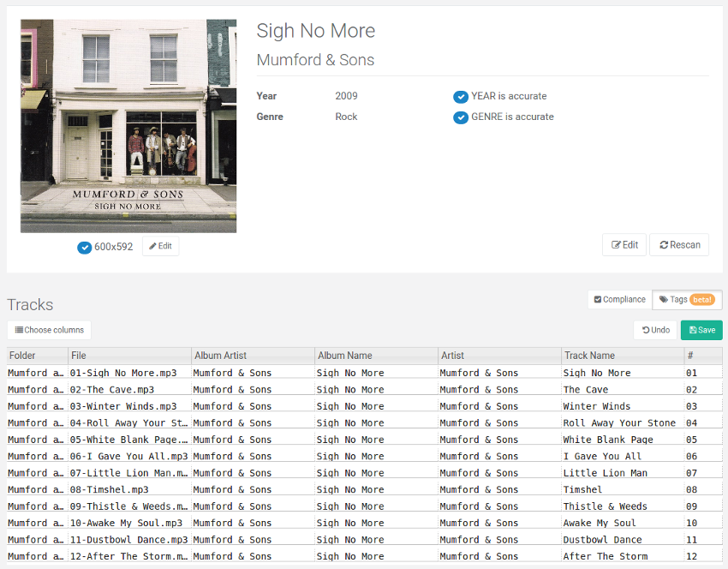Open the Sigh No More album cover

pyautogui.click(x=128, y=126)
